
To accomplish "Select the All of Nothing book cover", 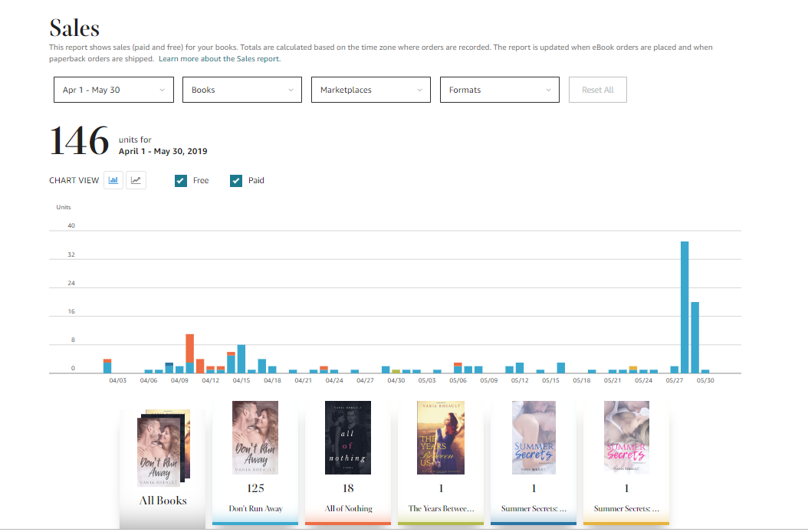I will [x=347, y=438].
